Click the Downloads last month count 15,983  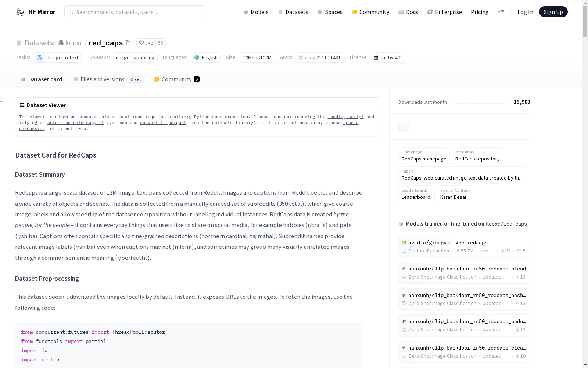(x=522, y=102)
